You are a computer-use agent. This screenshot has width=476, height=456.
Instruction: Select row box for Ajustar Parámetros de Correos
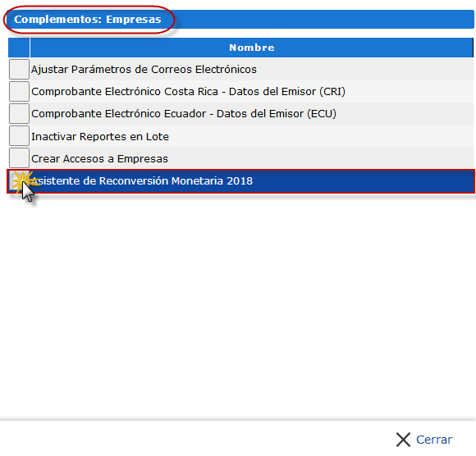(x=19, y=70)
